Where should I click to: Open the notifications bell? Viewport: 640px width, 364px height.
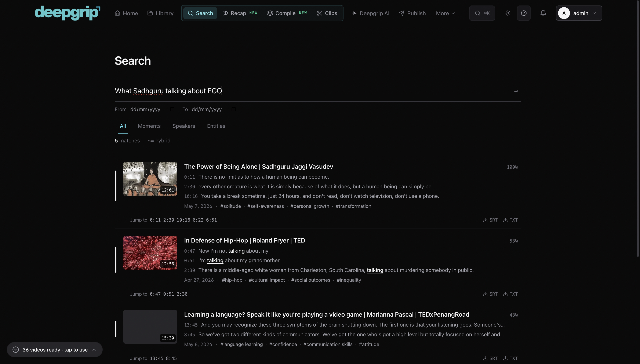click(x=543, y=13)
